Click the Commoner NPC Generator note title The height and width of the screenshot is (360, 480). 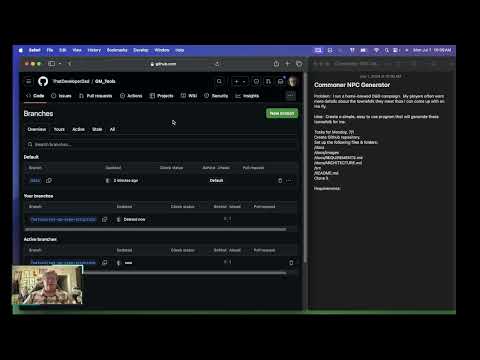352,85
